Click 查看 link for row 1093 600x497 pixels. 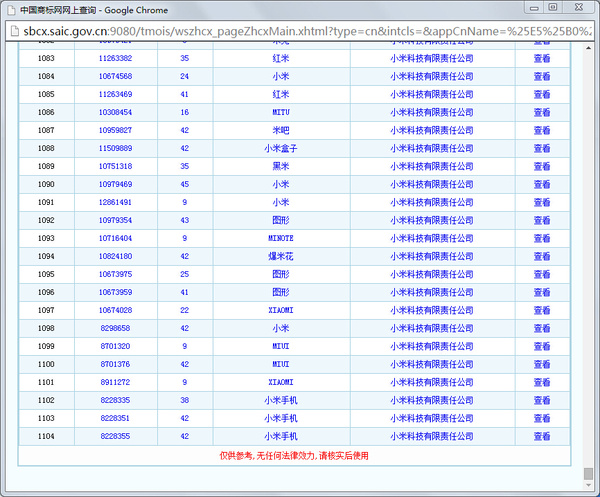542,238
